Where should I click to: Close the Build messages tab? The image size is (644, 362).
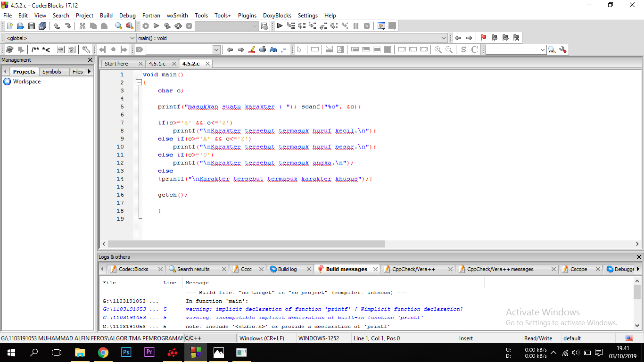point(376,269)
